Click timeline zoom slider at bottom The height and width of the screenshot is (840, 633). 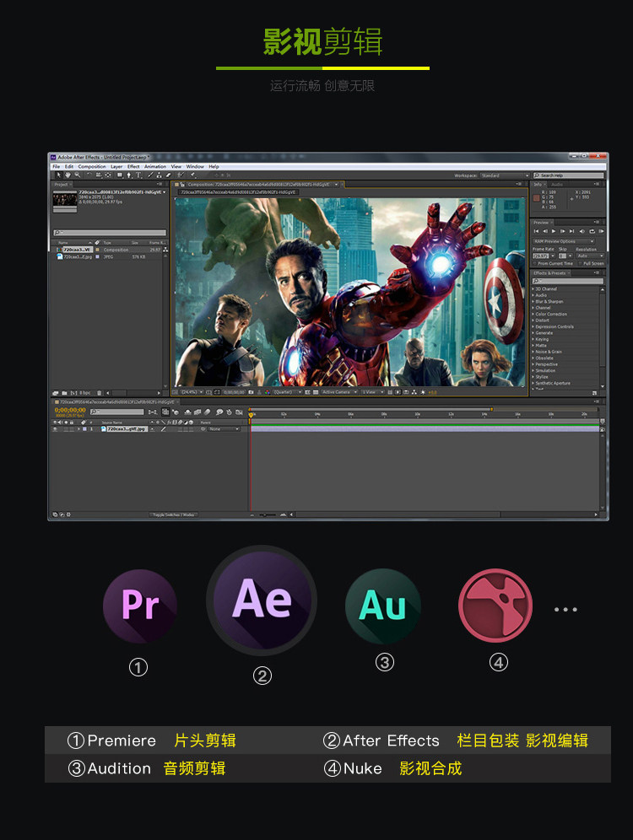pyautogui.click(x=267, y=514)
